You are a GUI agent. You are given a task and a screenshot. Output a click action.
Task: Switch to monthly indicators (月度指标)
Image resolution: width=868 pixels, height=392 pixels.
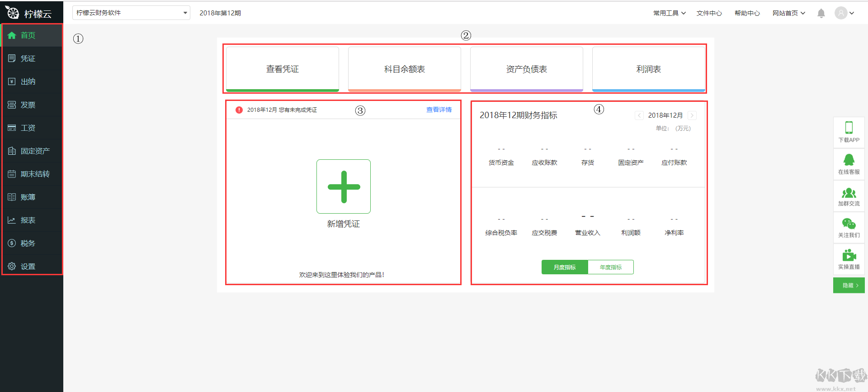click(565, 267)
